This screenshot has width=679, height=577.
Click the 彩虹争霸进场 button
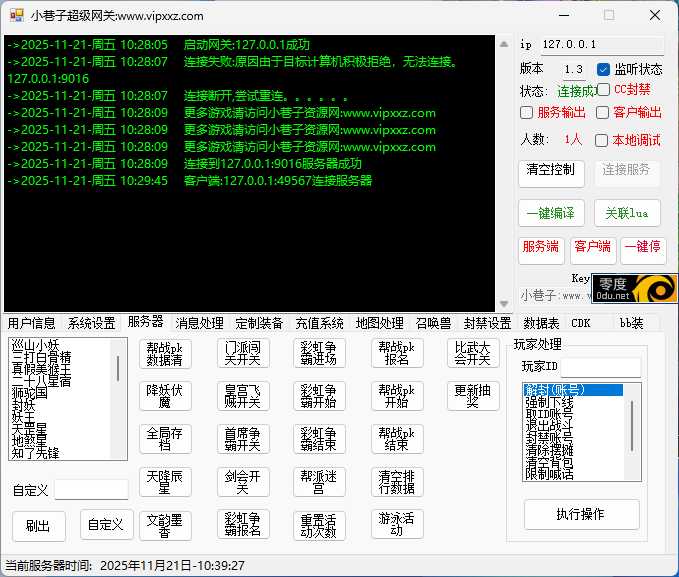pyautogui.click(x=319, y=353)
